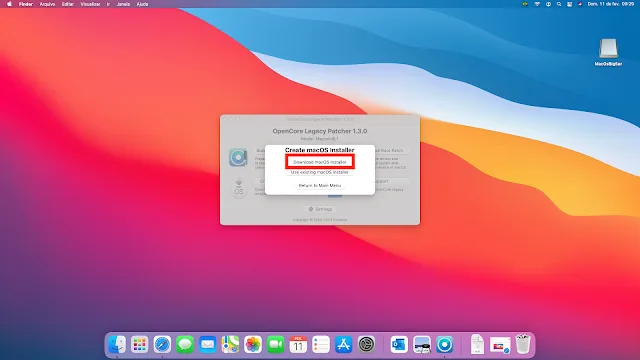
Task: Open the Apple menu
Action: (x=9, y=4)
